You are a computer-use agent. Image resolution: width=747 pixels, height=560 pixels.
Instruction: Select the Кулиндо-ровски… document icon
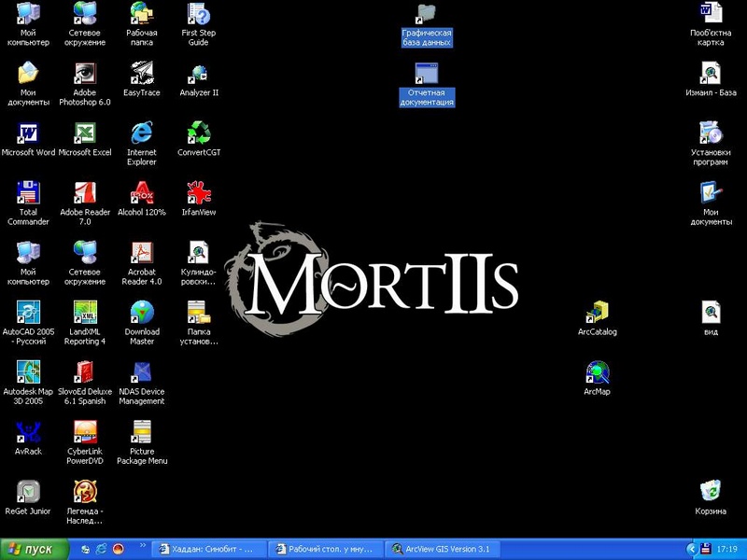[x=199, y=263]
